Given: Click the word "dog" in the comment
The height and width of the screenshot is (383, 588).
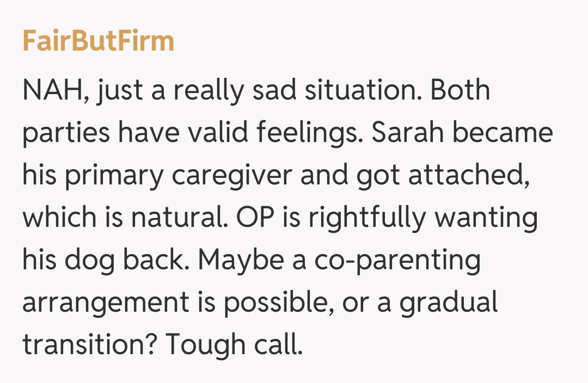Looking at the screenshot, I should [x=87, y=260].
